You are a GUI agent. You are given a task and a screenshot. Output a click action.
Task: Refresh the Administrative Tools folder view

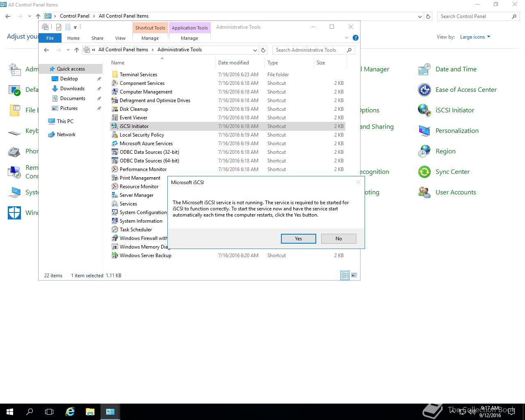point(263,50)
